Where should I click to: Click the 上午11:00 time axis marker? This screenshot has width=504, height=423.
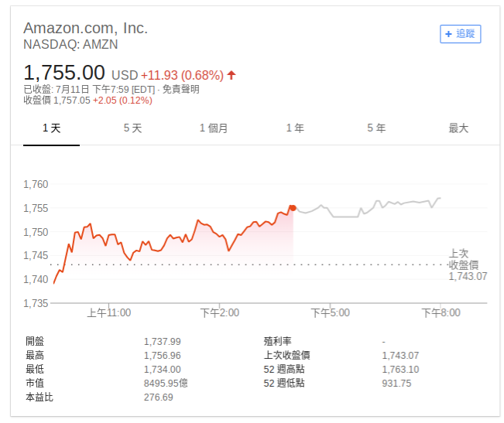tap(109, 312)
